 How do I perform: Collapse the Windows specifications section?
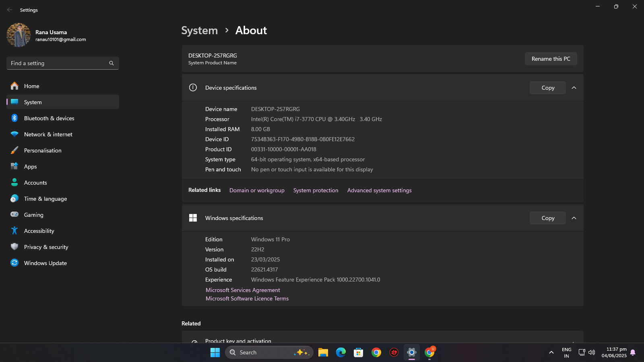pos(574,218)
